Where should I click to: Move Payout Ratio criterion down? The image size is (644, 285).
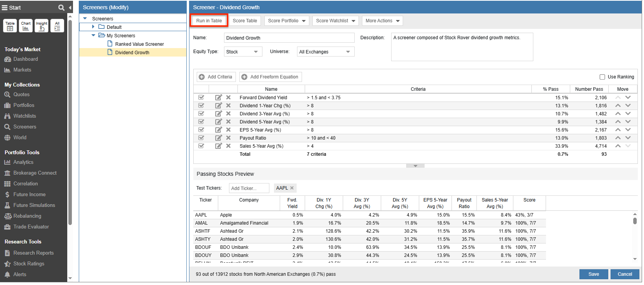pos(628,138)
